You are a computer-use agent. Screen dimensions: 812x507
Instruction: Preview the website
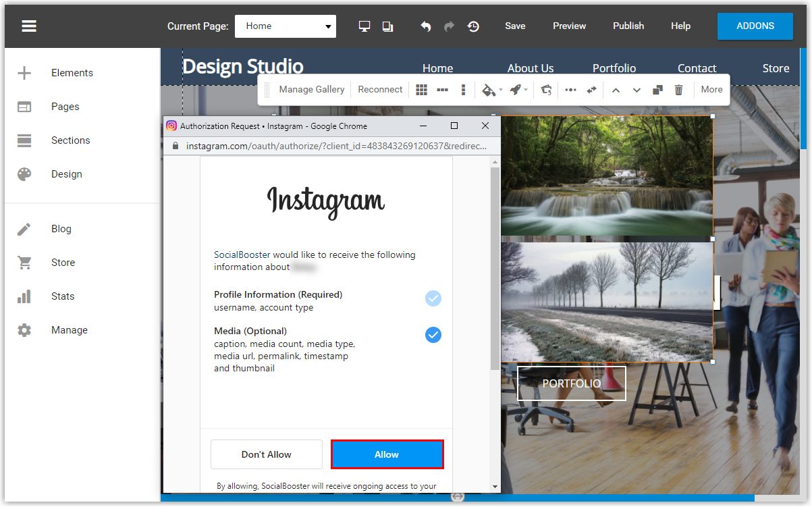coord(569,26)
